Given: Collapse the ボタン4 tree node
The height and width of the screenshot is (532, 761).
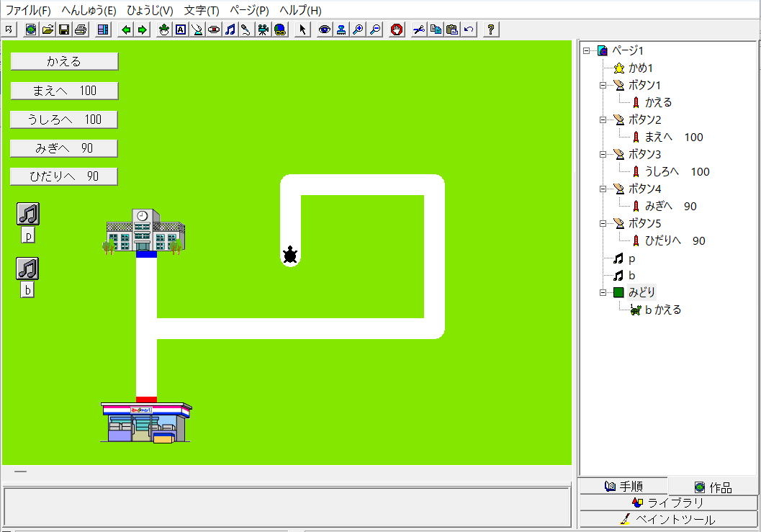Looking at the screenshot, I should pyautogui.click(x=603, y=189).
